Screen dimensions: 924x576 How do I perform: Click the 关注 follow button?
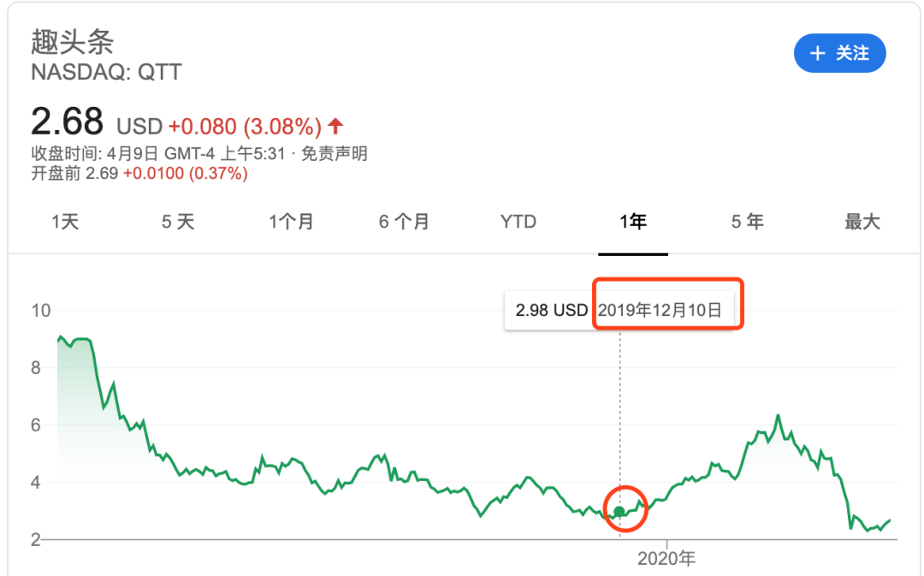[840, 54]
